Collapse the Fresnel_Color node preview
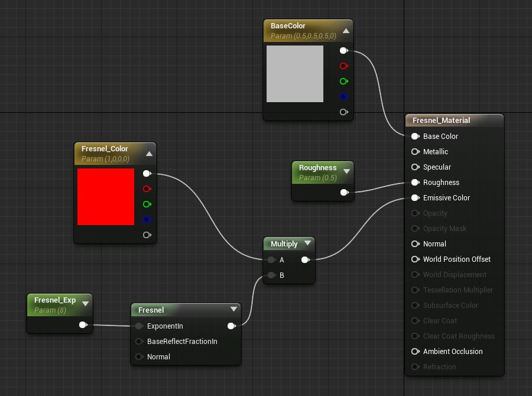The width and height of the screenshot is (532, 396). coord(149,154)
